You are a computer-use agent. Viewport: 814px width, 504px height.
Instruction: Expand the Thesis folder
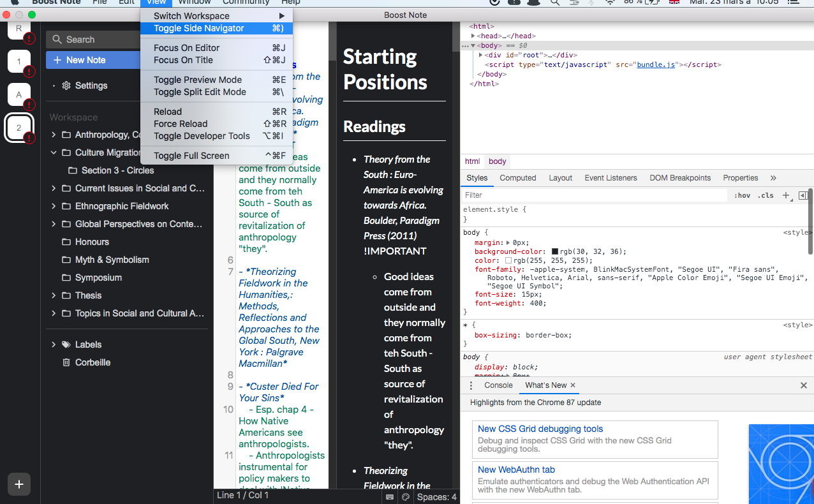[53, 295]
